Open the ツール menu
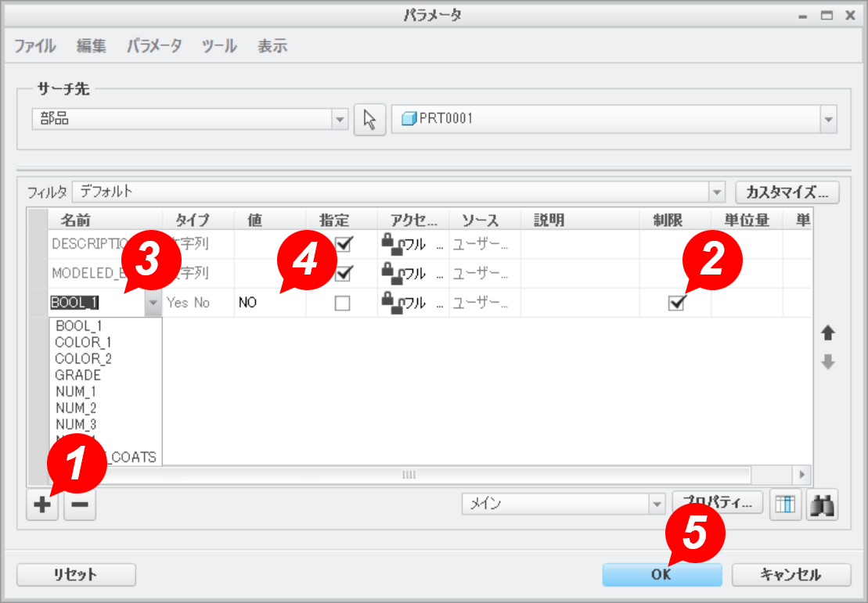The width and height of the screenshot is (868, 603). (218, 46)
